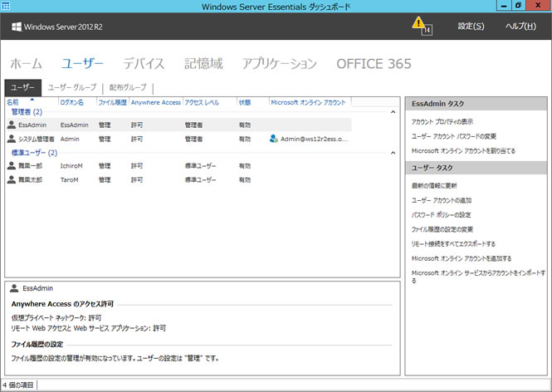
Task: Click the 仮想プライベート ネットワーク: 許可 line
Action: click(56, 318)
